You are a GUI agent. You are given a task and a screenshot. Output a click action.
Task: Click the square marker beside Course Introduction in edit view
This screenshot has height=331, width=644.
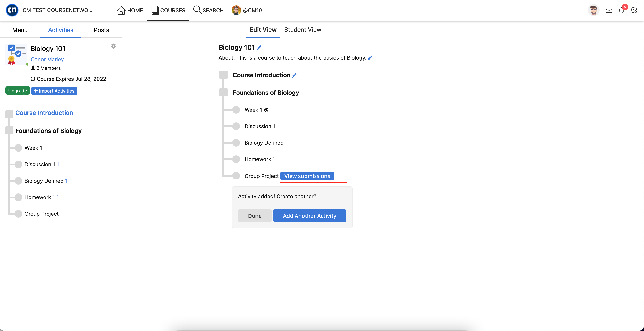coord(223,75)
